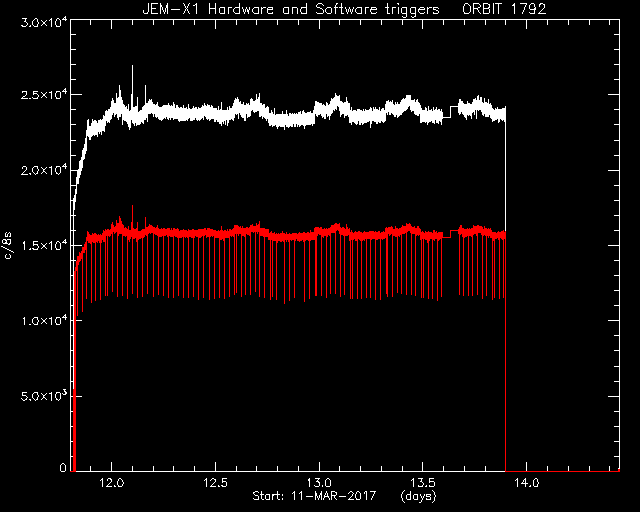
Task: Click the y-axis label '1.5×10⁴'
Action: (44, 245)
